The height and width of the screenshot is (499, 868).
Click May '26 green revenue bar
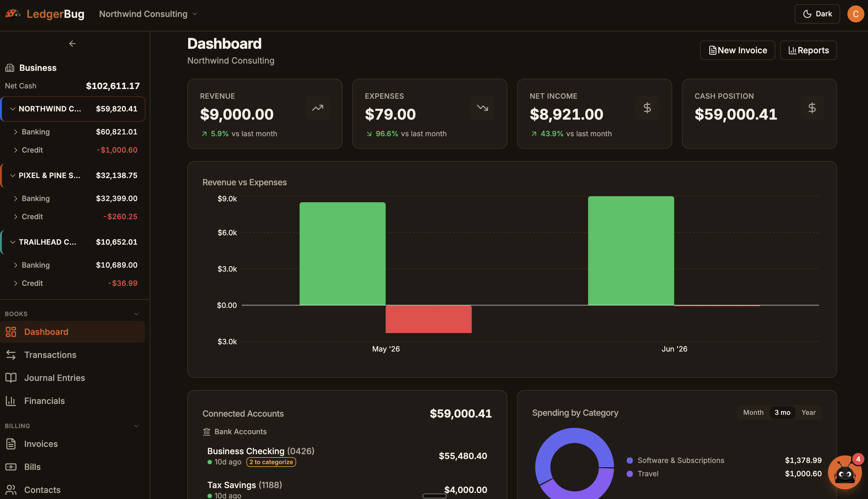pos(342,254)
